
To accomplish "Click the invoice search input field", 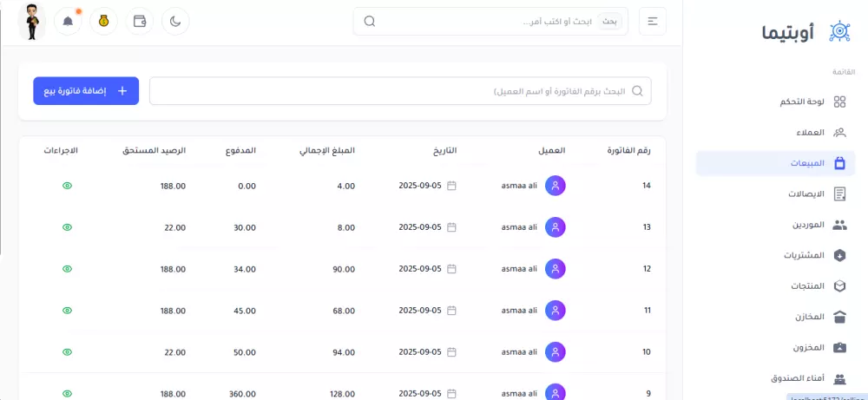I will [400, 91].
